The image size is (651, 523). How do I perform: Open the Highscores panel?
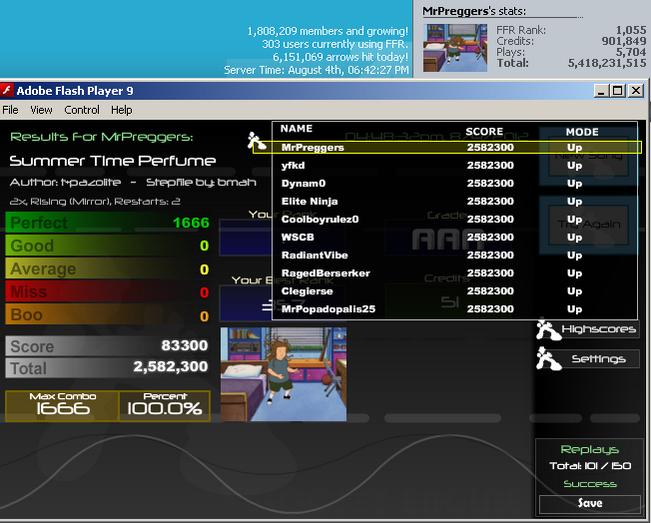(598, 329)
